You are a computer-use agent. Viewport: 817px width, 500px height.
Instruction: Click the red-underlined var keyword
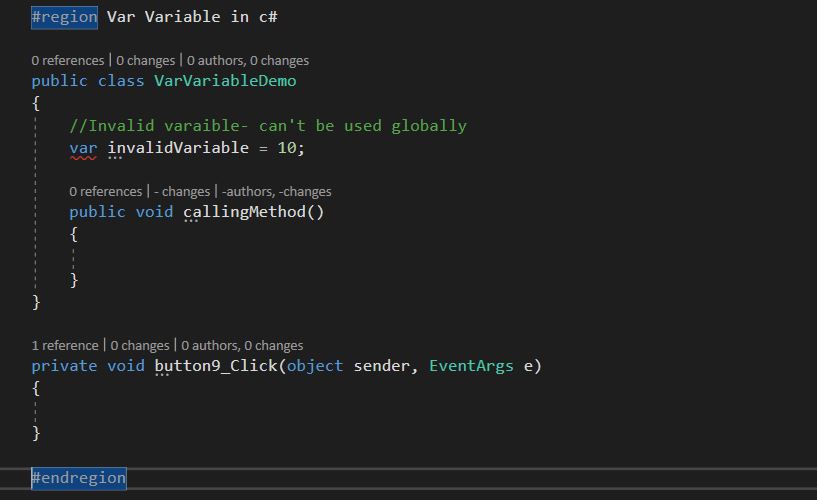coord(83,148)
